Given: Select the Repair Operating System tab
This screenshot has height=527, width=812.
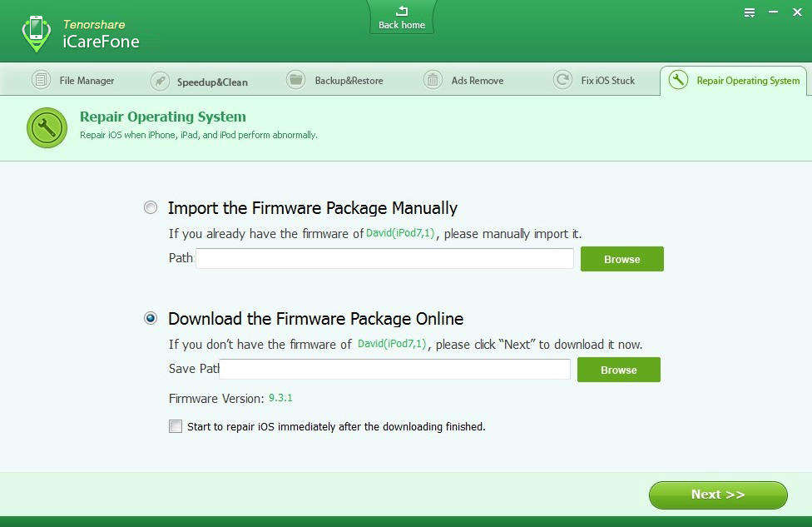Looking at the screenshot, I should [733, 81].
